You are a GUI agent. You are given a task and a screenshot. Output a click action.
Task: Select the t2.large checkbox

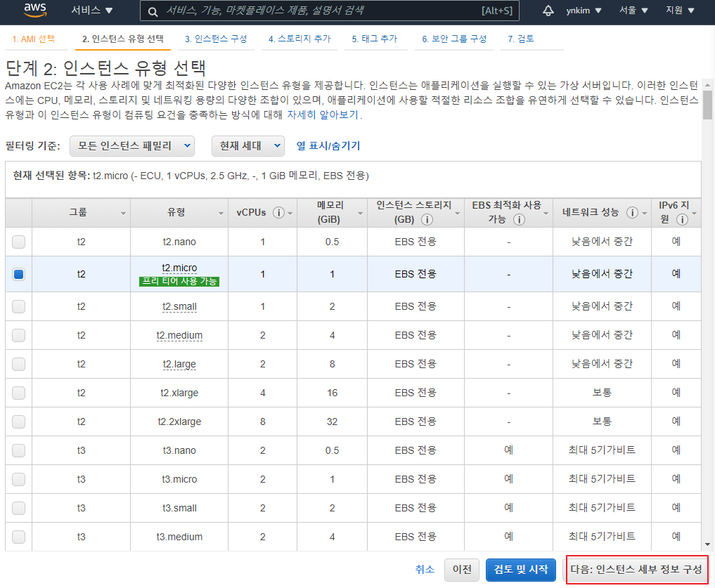tap(19, 364)
